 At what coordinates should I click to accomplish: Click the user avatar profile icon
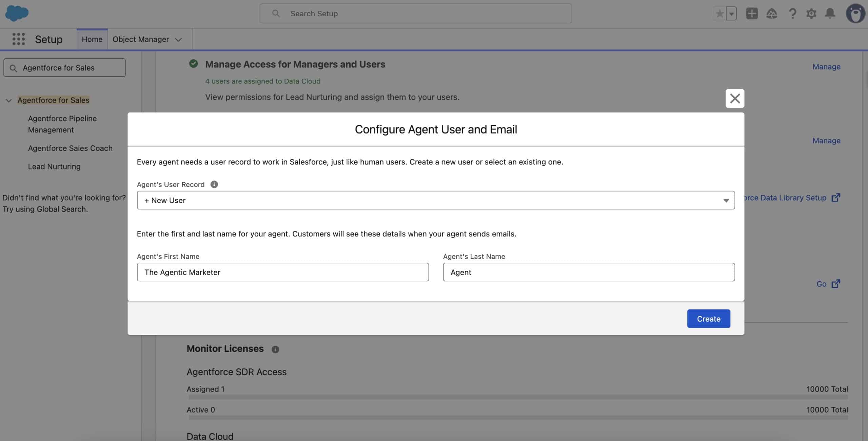coord(855,14)
